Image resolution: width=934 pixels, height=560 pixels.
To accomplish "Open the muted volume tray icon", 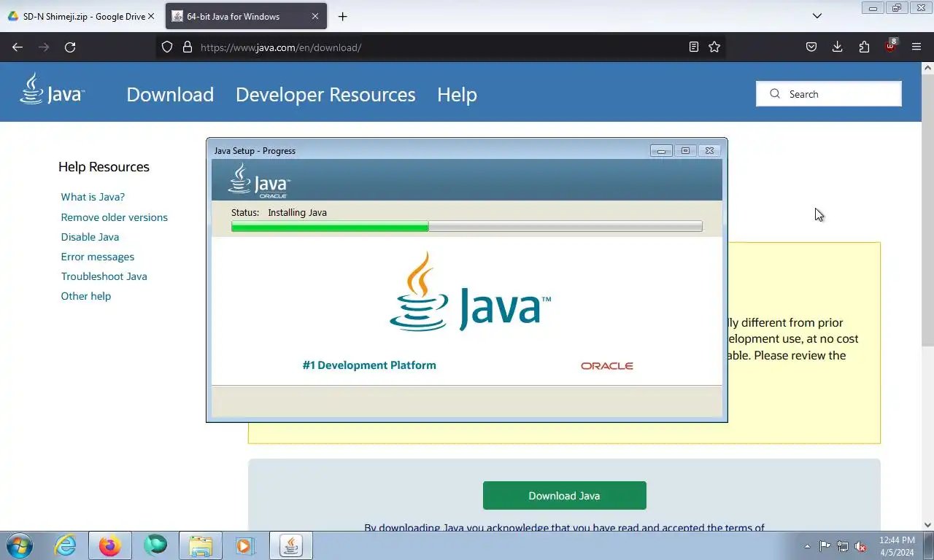I will coord(860,546).
